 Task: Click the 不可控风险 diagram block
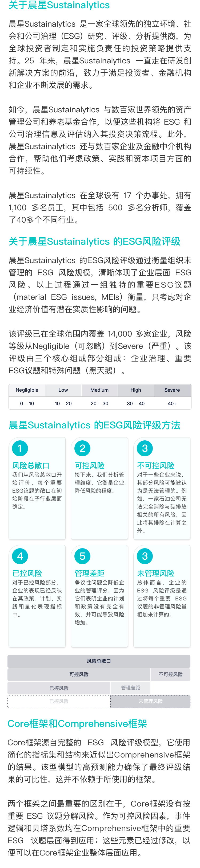pos(170,674)
